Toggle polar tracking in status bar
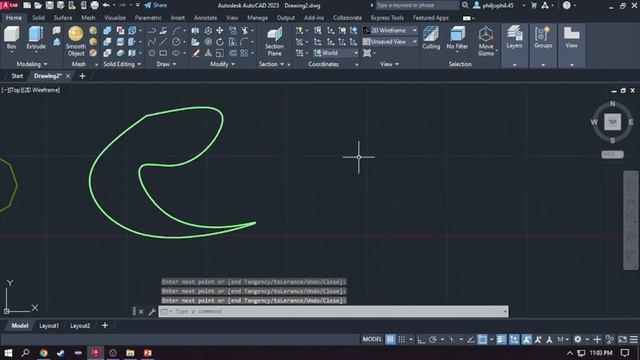 (433, 339)
